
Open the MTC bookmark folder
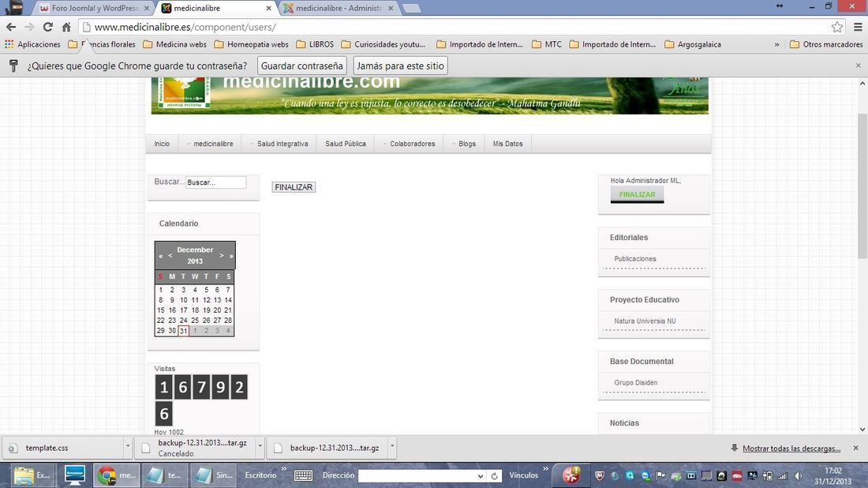coord(547,44)
